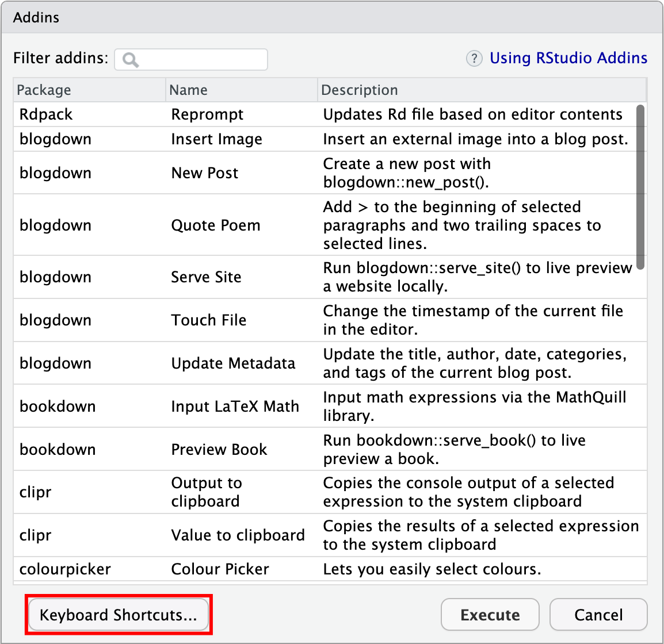Viewport: 664px width, 644px height.
Task: Click clipr cell in the Output to clipboard row
Action: pyautogui.click(x=35, y=492)
